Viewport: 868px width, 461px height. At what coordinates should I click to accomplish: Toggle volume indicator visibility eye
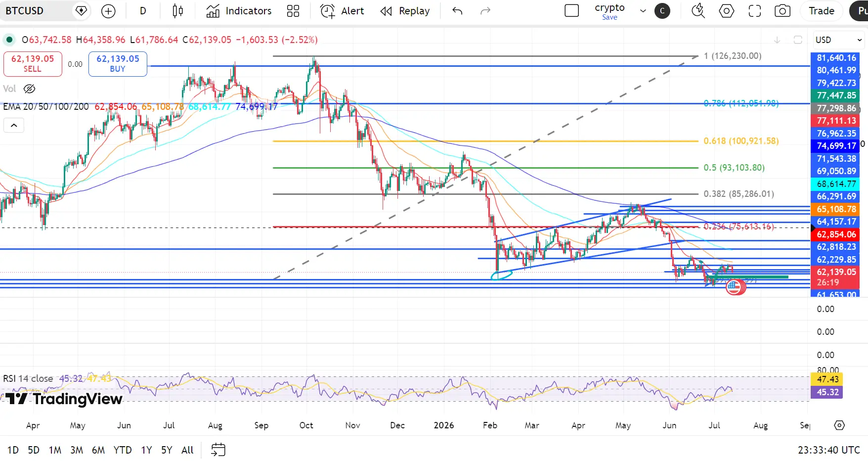click(30, 89)
